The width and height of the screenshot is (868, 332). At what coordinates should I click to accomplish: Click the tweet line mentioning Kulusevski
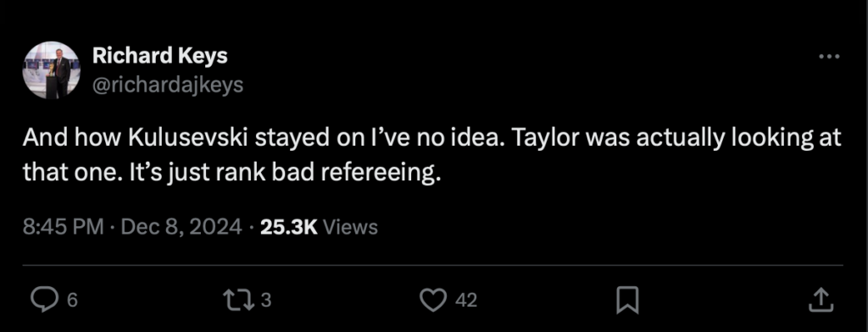pyautogui.click(x=431, y=138)
